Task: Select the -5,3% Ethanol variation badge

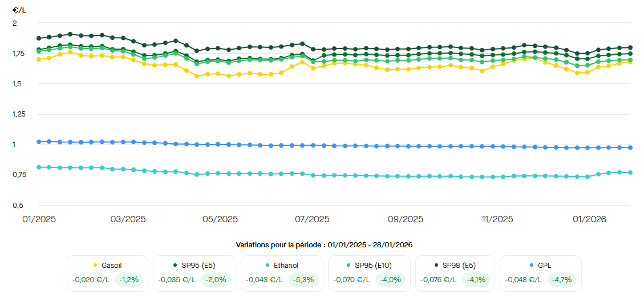Action: [x=303, y=280]
